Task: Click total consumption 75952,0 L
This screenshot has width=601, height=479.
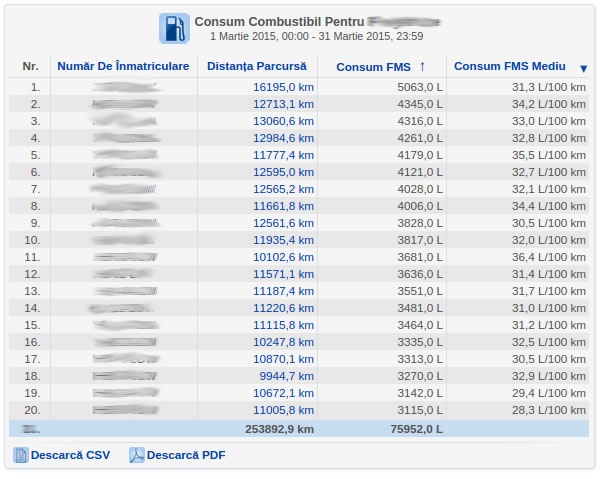Action: coord(417,429)
